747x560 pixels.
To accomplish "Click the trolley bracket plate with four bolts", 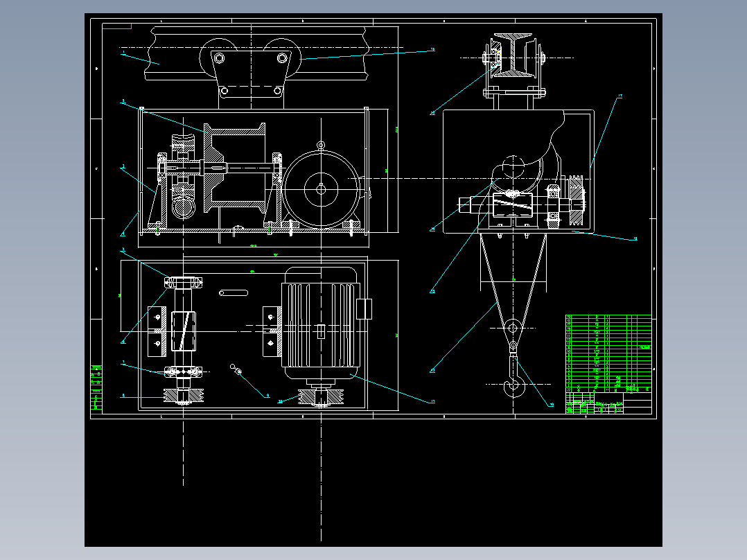I will point(251,73).
